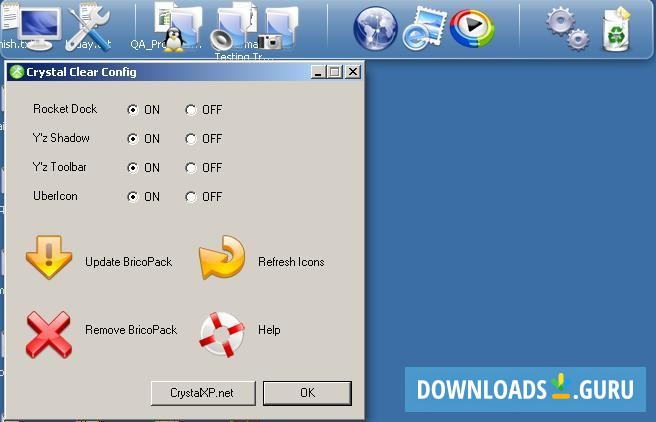Click the red X Remove BricoPack icon
Image resolution: width=656 pixels, height=422 pixels.
[x=49, y=334]
